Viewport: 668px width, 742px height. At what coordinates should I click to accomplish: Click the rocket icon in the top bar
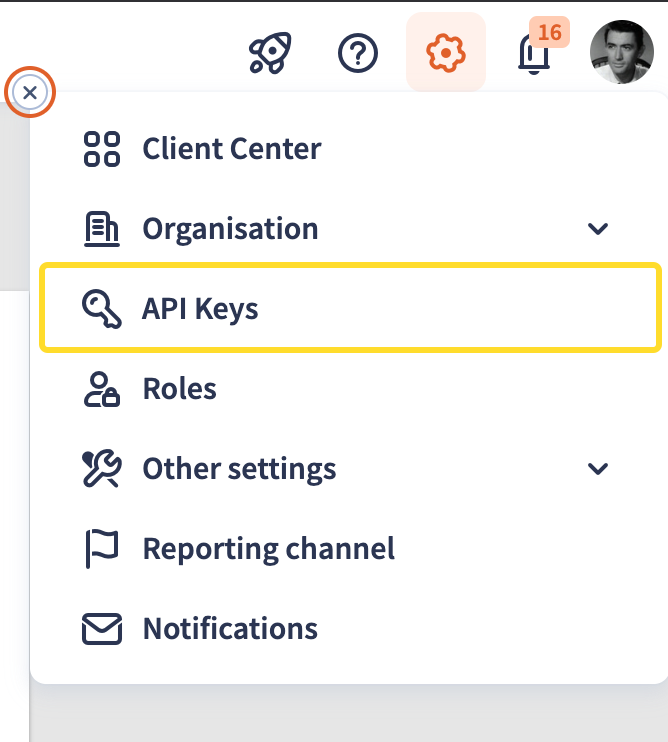tap(270, 52)
